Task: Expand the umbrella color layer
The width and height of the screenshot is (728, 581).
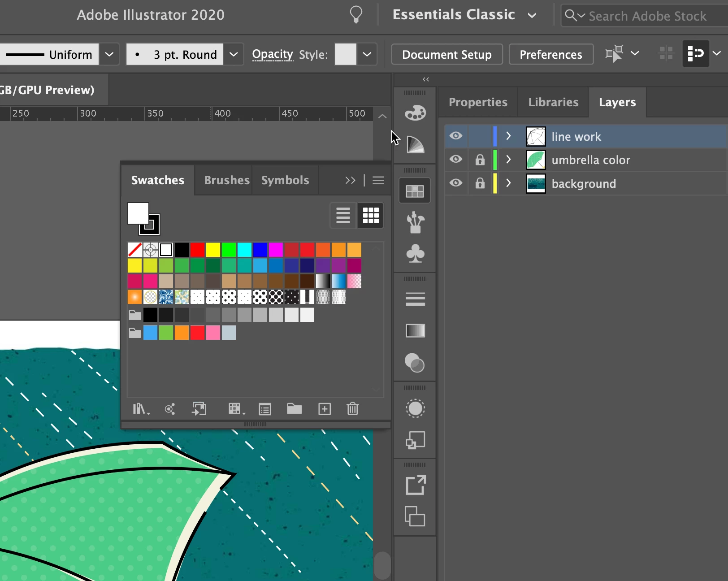Action: click(x=508, y=159)
